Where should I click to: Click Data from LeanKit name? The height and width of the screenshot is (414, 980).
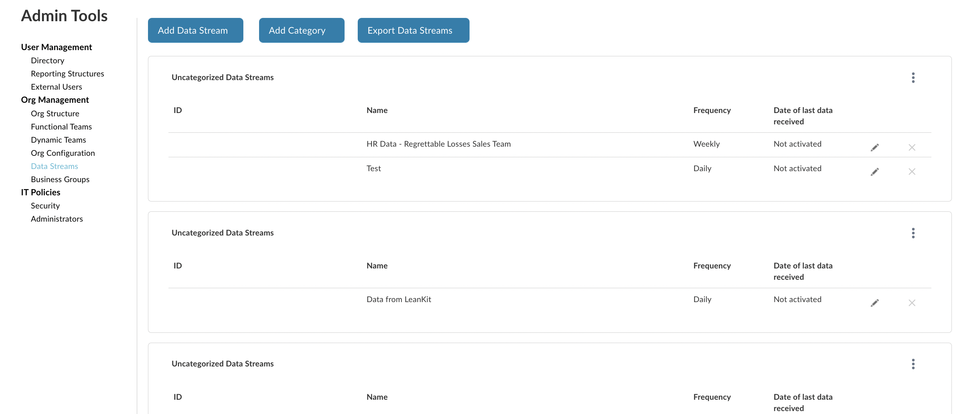(399, 300)
